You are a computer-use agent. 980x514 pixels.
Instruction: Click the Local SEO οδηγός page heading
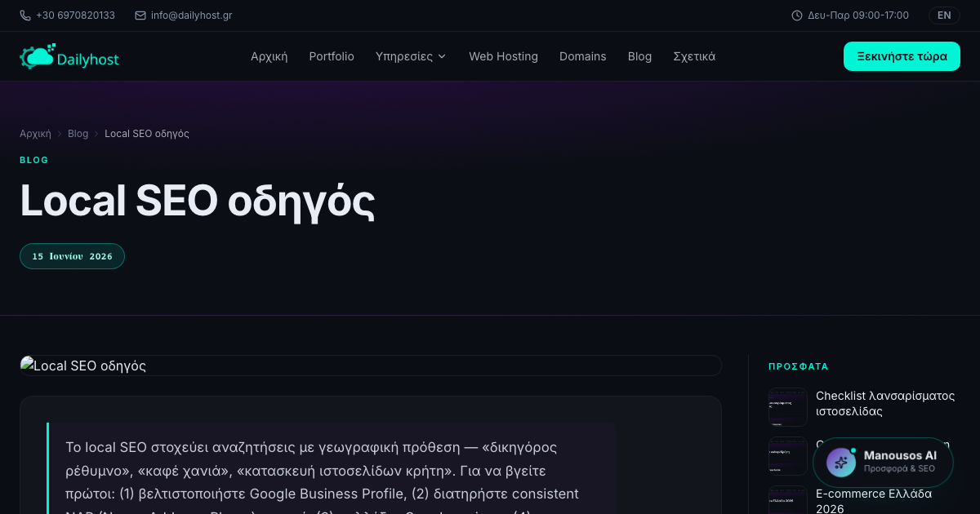197,201
